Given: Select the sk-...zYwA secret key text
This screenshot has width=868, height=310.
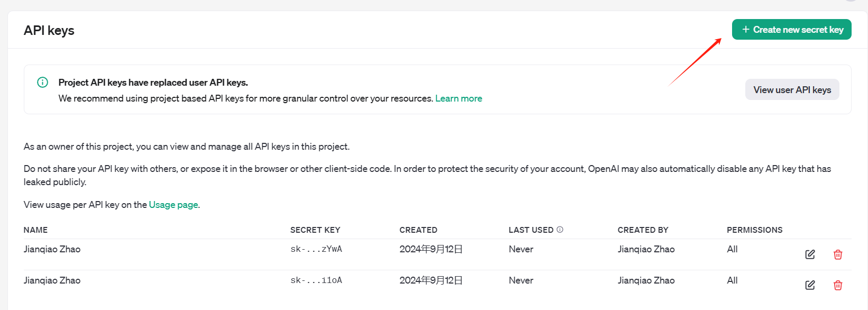Looking at the screenshot, I should click(x=316, y=249).
